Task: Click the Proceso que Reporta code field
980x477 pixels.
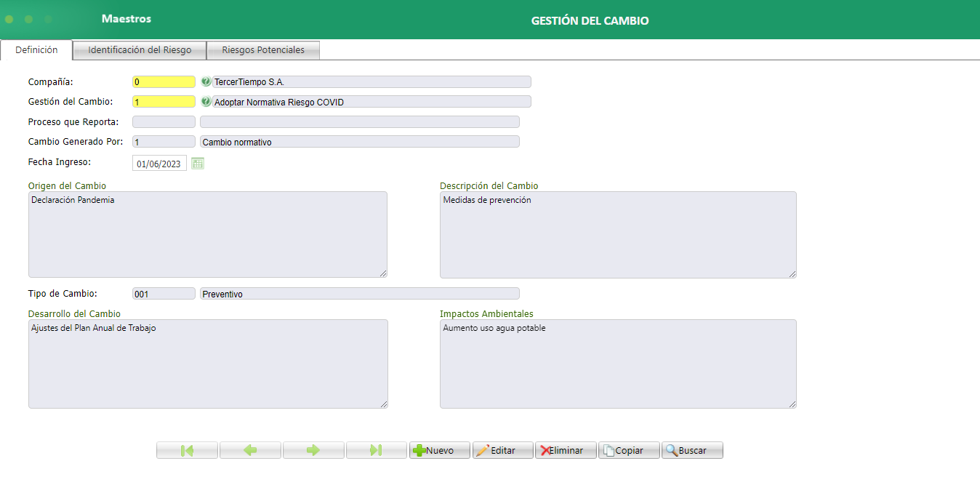Action: coord(164,121)
